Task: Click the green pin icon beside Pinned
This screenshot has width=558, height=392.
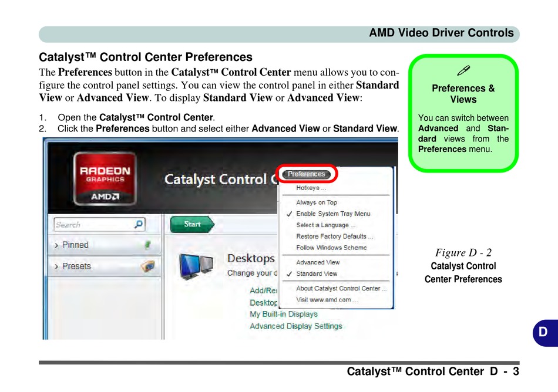Action: [147, 245]
